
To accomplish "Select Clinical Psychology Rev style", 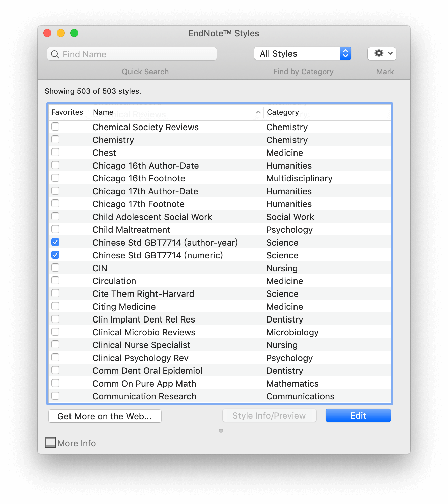I will (140, 358).
